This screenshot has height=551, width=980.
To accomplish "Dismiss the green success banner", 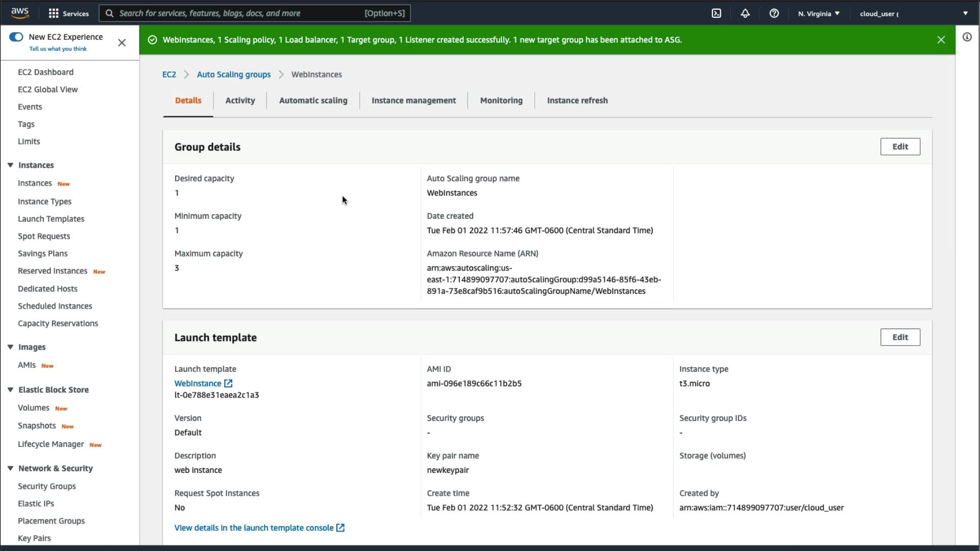I will [x=941, y=40].
